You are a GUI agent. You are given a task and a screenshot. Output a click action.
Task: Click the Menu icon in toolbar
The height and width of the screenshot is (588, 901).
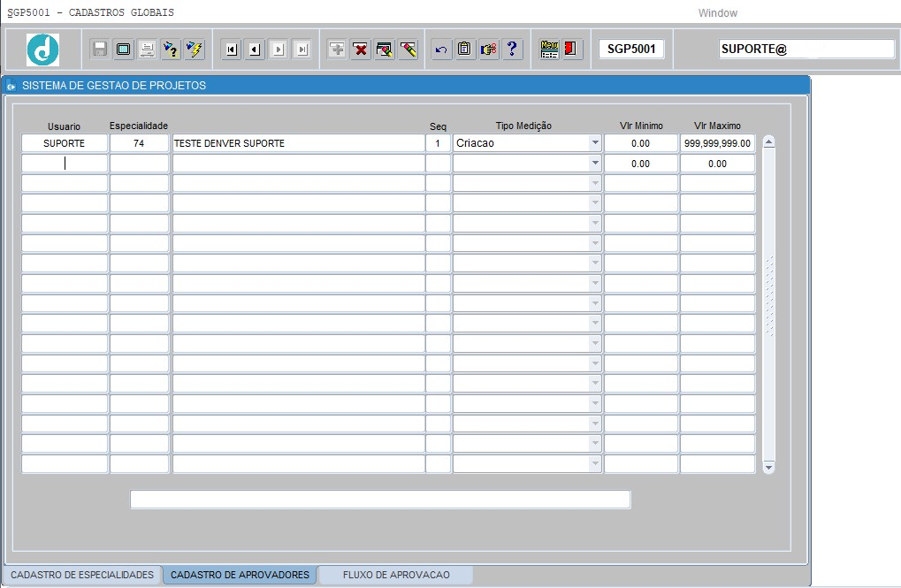pyautogui.click(x=549, y=50)
